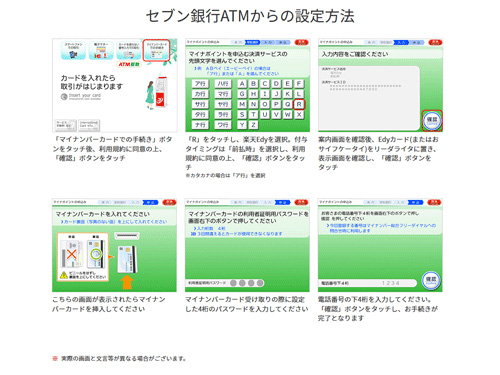This screenshot has height=375, width=500.
Task: Tap the letter A key
Action: click(242, 84)
